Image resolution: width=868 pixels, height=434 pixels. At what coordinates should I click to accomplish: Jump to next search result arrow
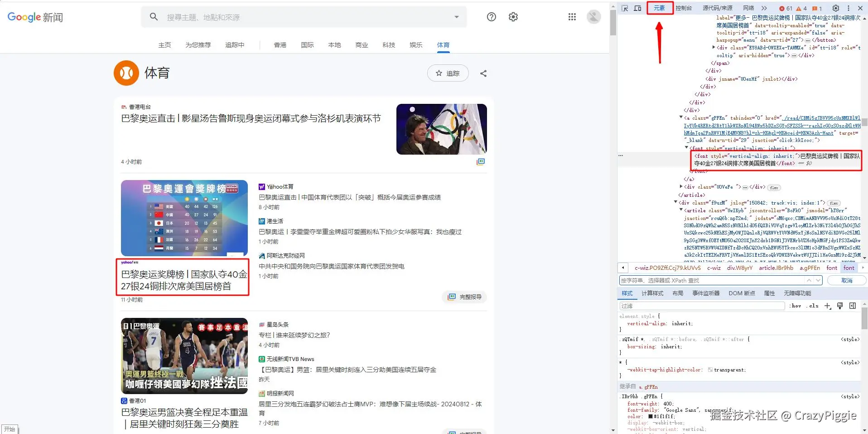coord(818,281)
